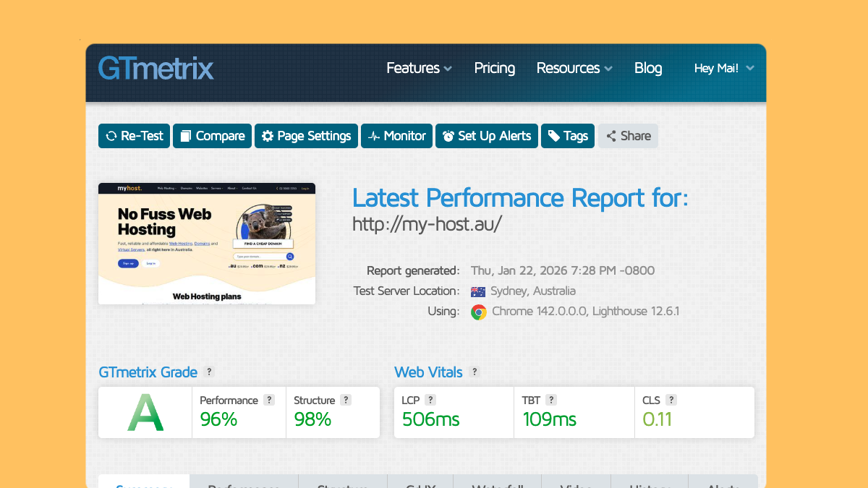868x488 pixels.
Task: Go to the Pricing page
Action: point(495,68)
